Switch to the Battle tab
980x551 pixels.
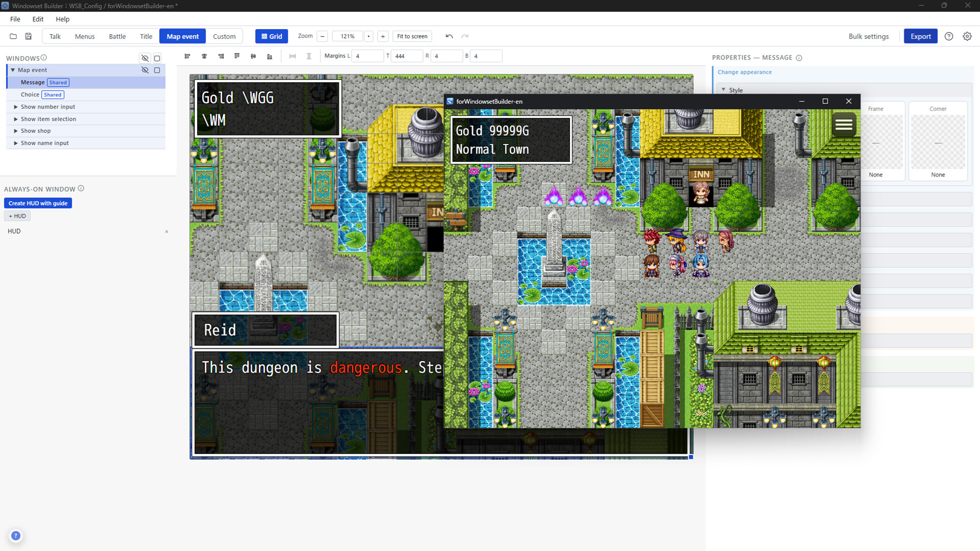point(117,36)
